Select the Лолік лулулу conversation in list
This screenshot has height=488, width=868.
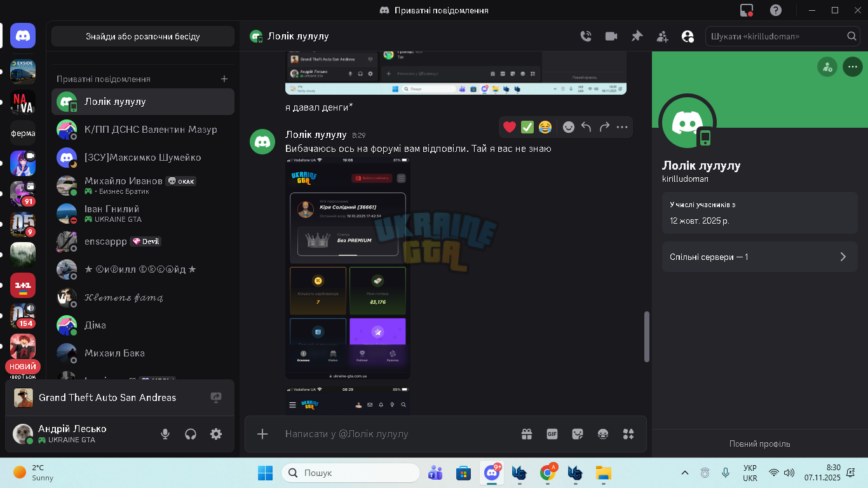coord(143,102)
